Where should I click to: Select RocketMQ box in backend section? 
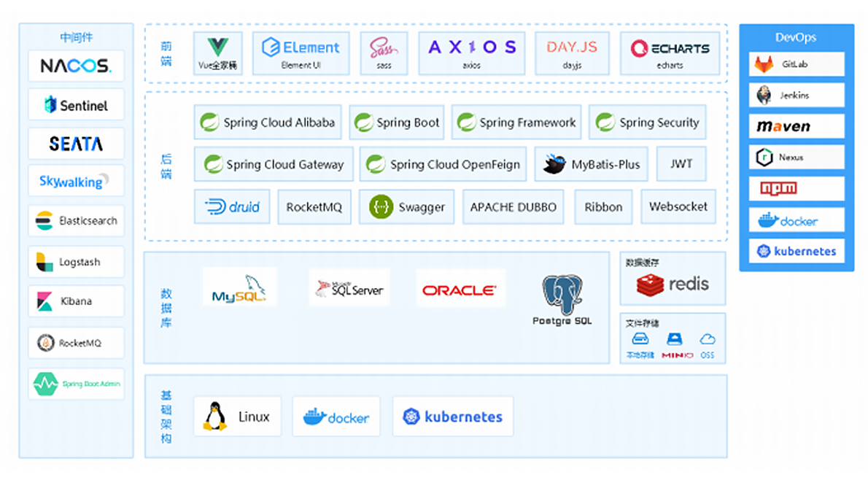[x=314, y=206]
